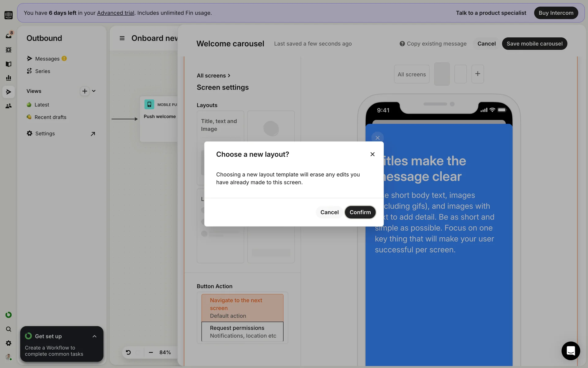Select the first carousel screen thumbnail
Image resolution: width=588 pixels, height=368 pixels.
[x=442, y=74]
